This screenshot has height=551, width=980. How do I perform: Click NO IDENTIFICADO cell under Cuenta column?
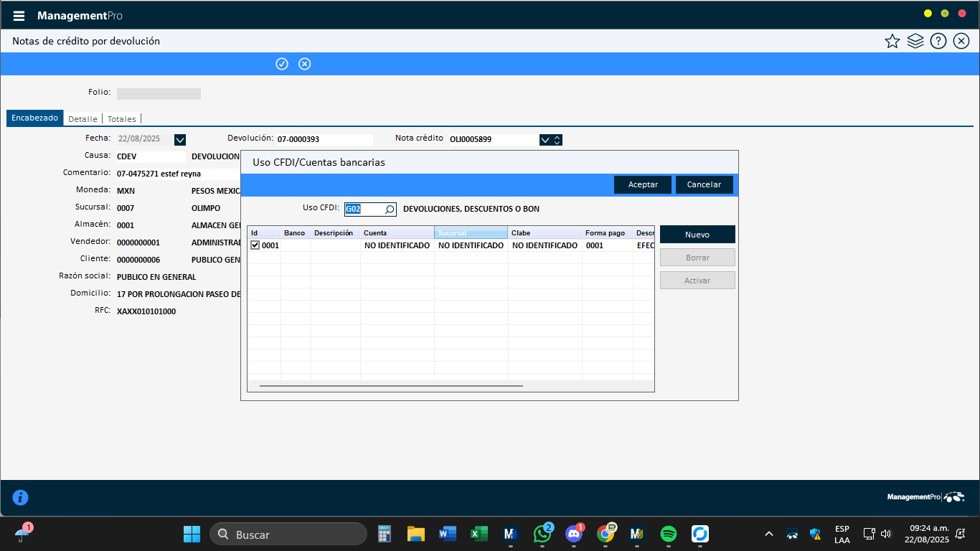(x=397, y=245)
